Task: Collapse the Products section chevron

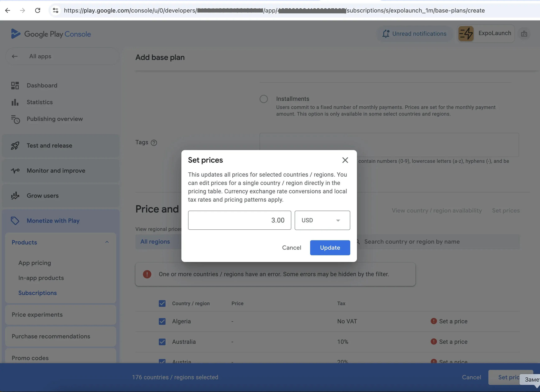Action: tap(107, 242)
